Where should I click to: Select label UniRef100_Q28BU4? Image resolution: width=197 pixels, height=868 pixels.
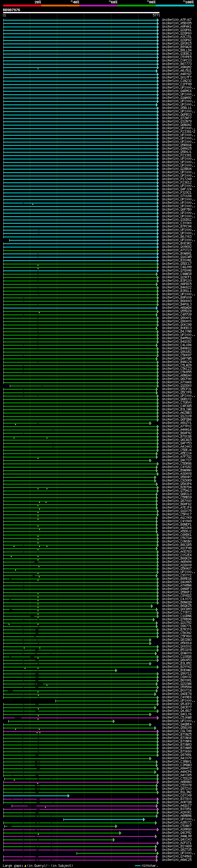coord(176,169)
